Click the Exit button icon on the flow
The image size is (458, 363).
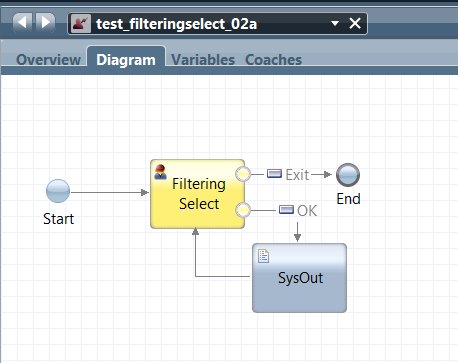274,174
